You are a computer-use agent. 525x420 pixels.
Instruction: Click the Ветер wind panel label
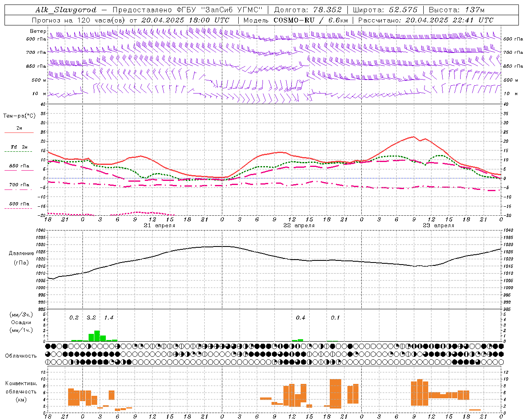38,31
